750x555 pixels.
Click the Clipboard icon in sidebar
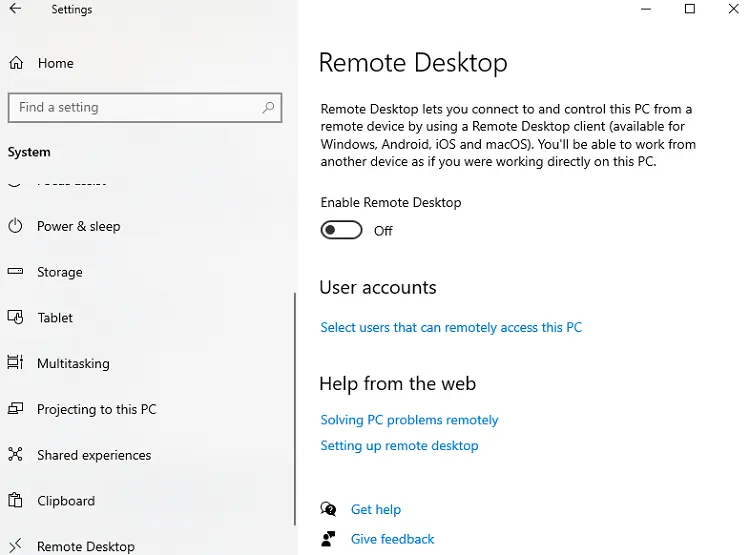click(15, 500)
